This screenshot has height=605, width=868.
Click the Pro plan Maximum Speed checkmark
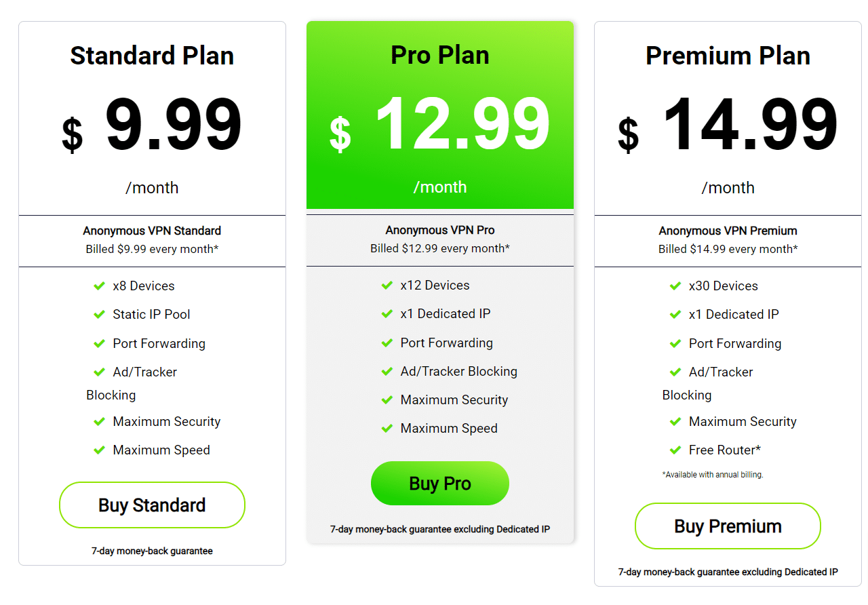[x=387, y=429]
